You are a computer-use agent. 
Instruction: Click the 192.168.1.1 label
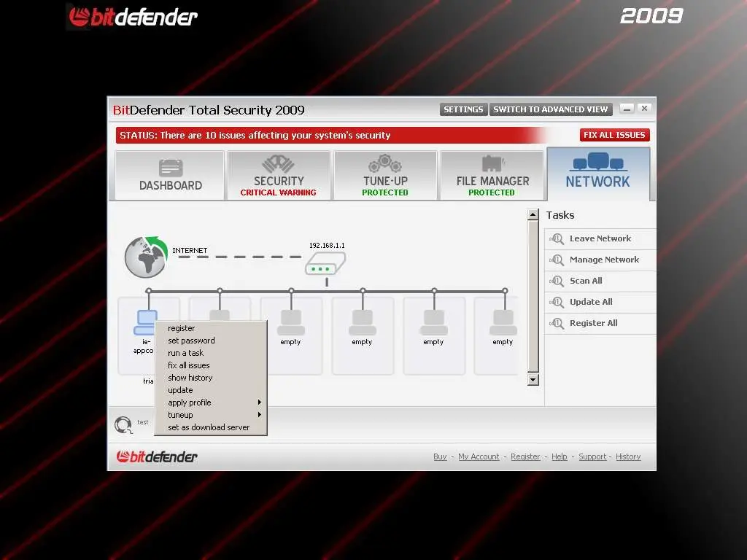327,245
